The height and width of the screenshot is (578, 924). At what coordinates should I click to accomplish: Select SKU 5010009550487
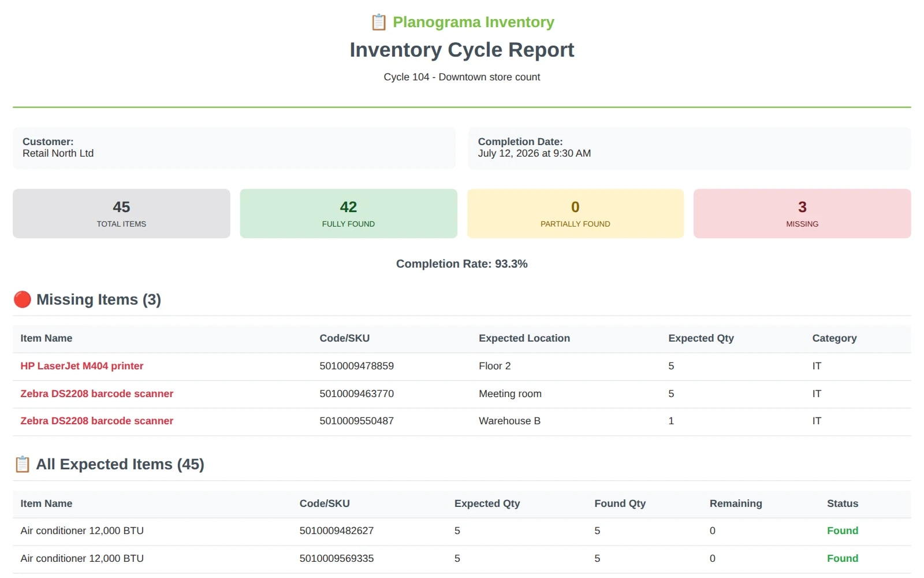point(357,421)
